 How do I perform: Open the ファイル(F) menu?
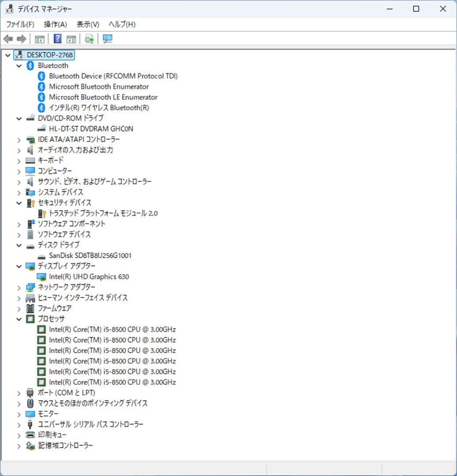click(x=20, y=24)
